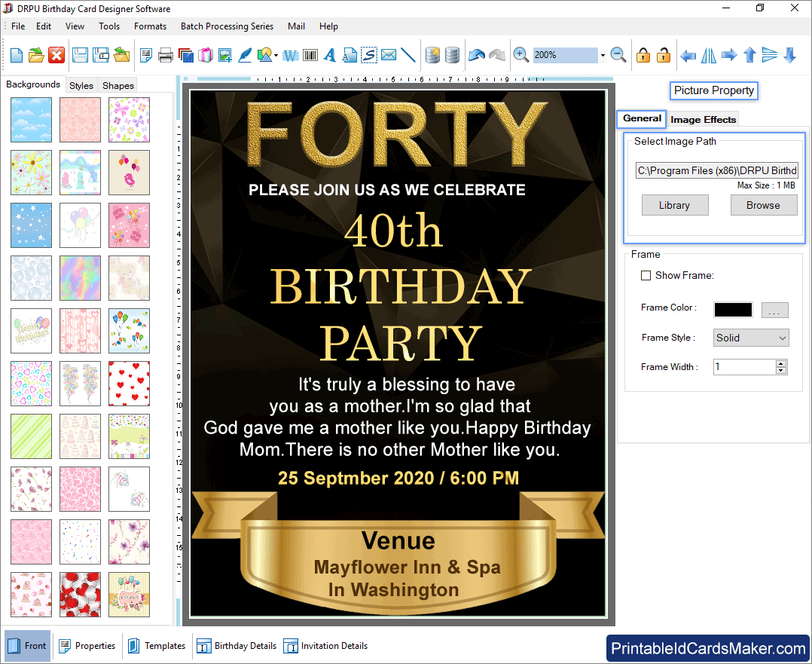
Task: Enable the Show Frame checkbox
Action: pos(646,276)
